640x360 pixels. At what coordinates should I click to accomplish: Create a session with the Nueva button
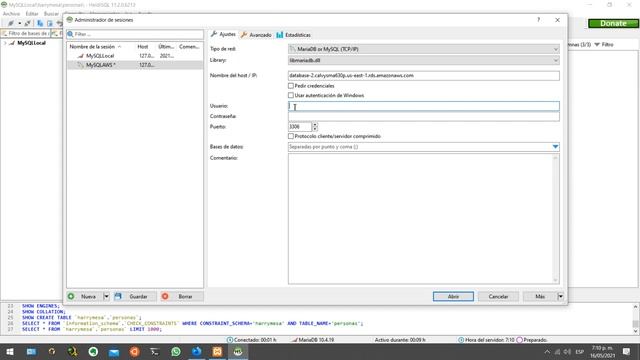click(x=85, y=296)
